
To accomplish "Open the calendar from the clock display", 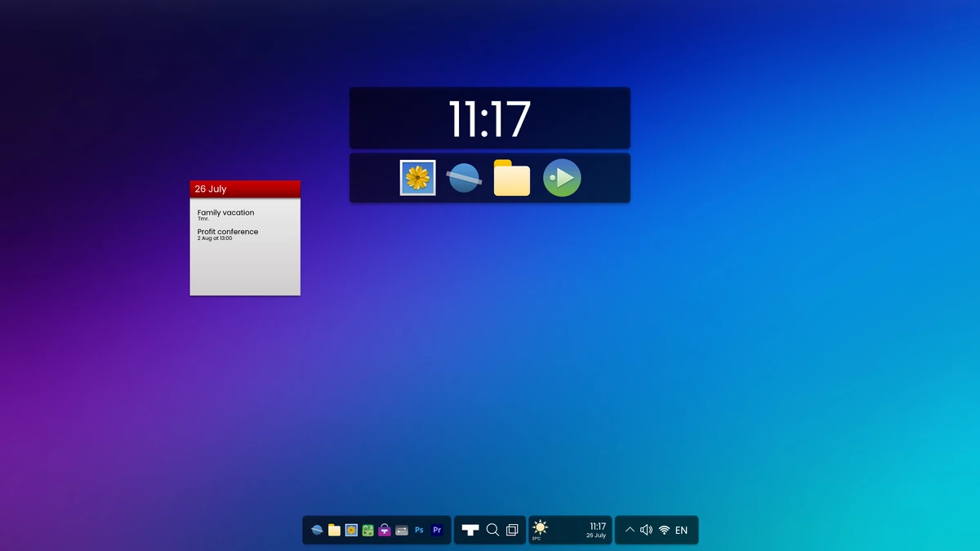I will (595, 530).
